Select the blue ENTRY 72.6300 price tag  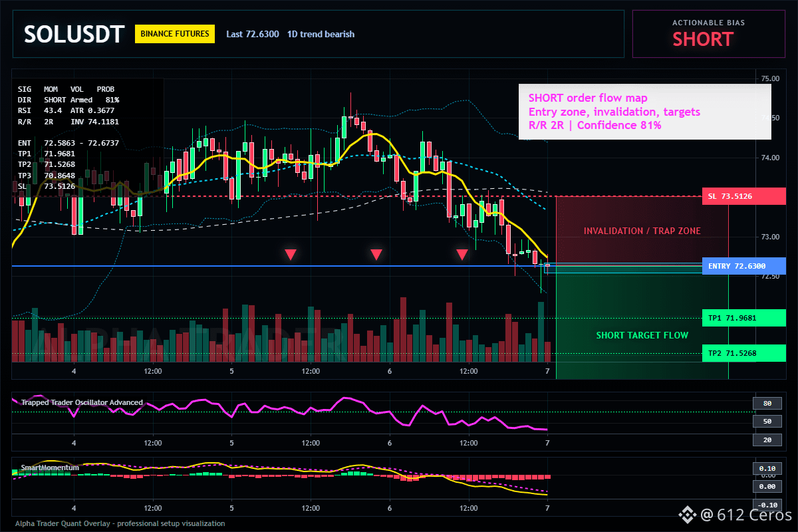(x=744, y=266)
